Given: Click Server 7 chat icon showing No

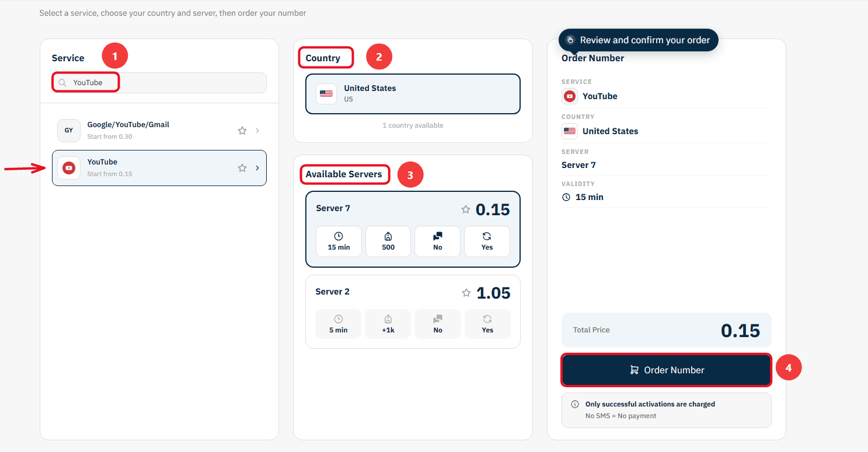Looking at the screenshot, I should tap(438, 236).
